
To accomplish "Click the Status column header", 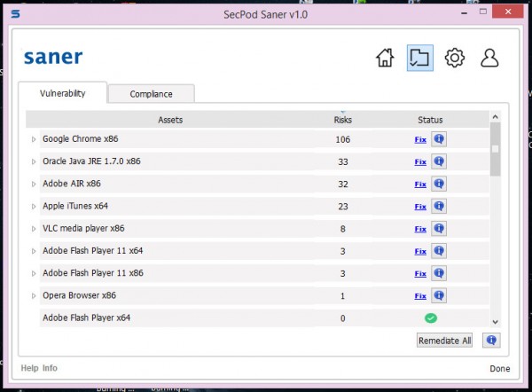I will (x=430, y=120).
